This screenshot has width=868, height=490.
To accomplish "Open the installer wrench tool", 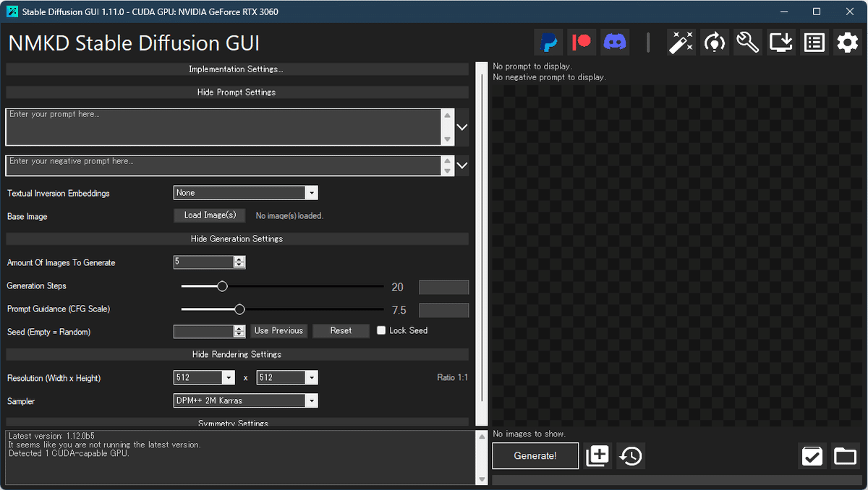I will click(747, 42).
